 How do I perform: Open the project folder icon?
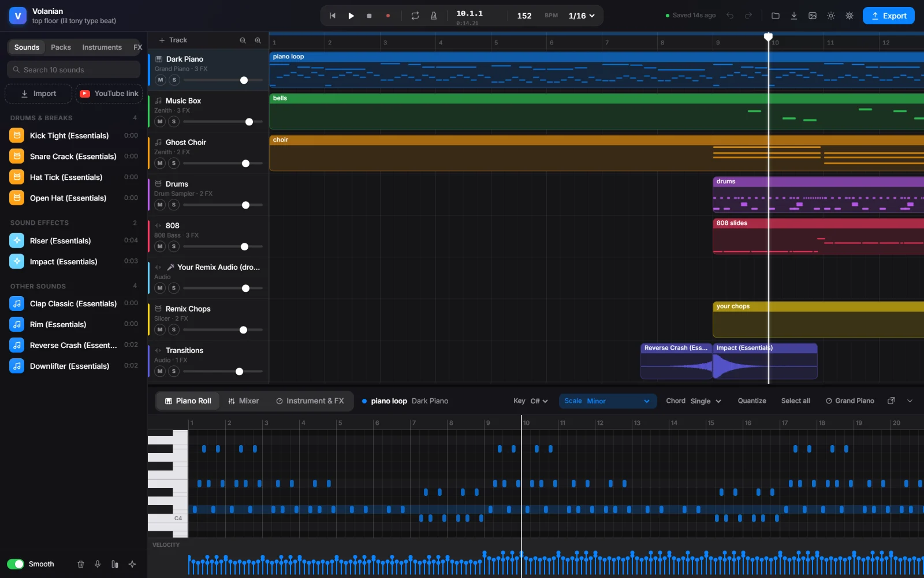click(776, 16)
